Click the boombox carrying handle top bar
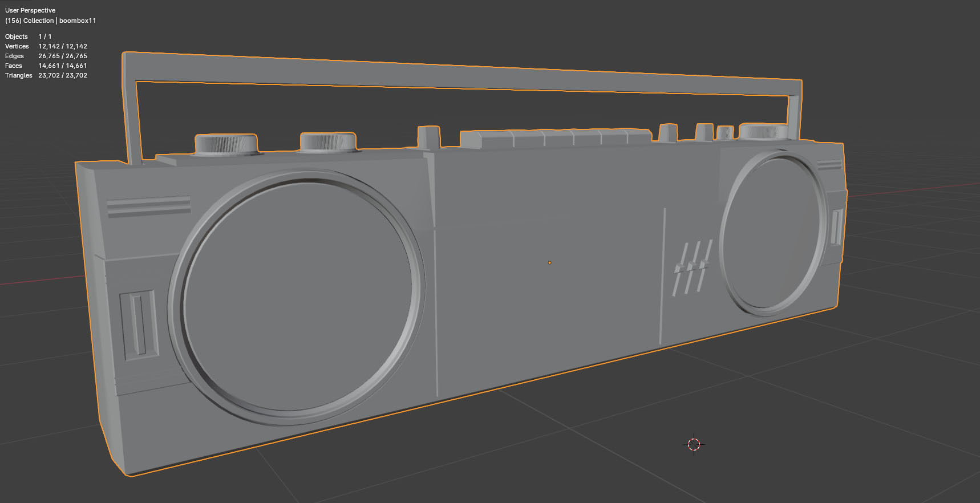The width and height of the screenshot is (980, 503). [462, 75]
